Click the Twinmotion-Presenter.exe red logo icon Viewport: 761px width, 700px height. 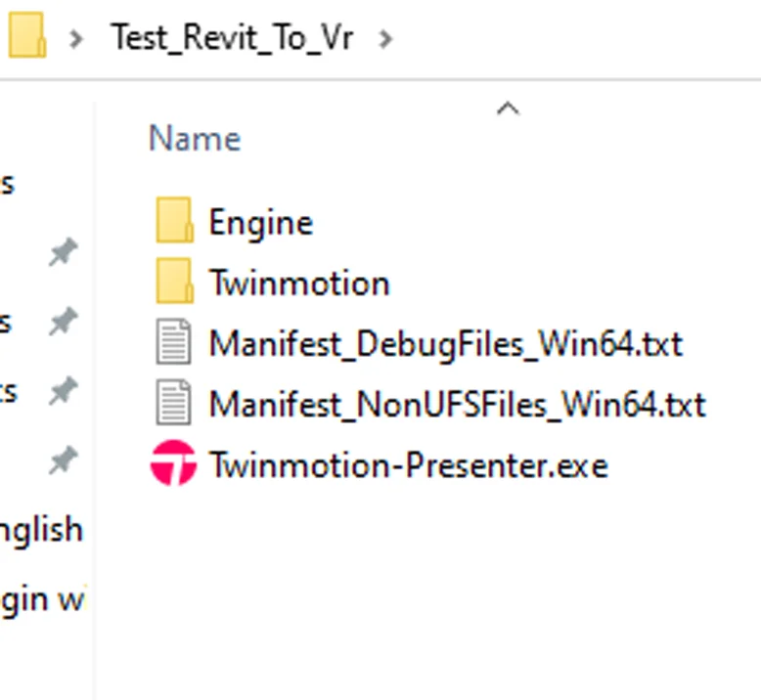(173, 462)
